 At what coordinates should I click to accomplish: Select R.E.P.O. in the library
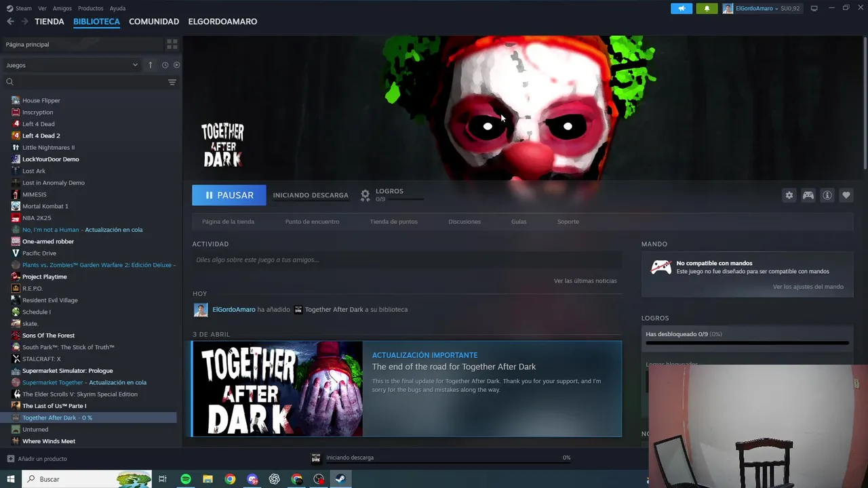click(33, 288)
